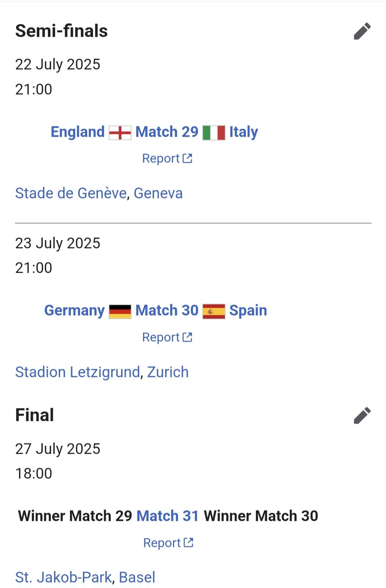Image resolution: width=386 pixels, height=588 pixels.
Task: Click the Germany flag icon
Action: [120, 311]
